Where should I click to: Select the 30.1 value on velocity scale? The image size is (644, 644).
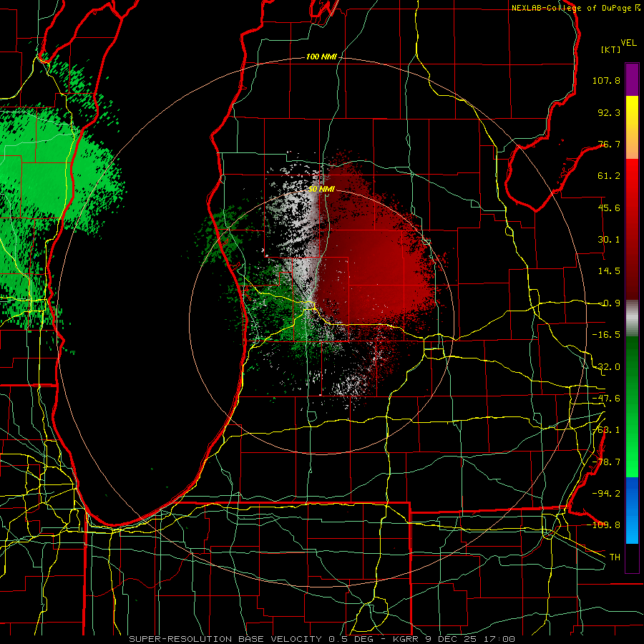tap(609, 240)
